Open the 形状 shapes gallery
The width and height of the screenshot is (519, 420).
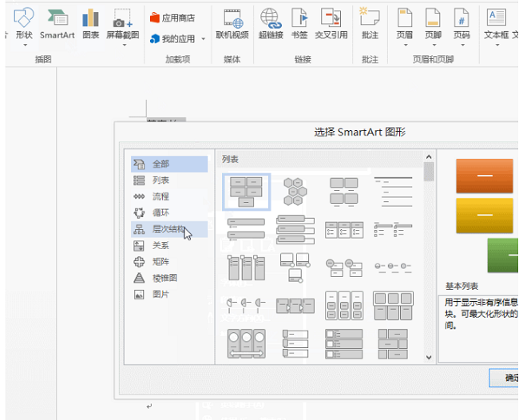click(x=24, y=24)
